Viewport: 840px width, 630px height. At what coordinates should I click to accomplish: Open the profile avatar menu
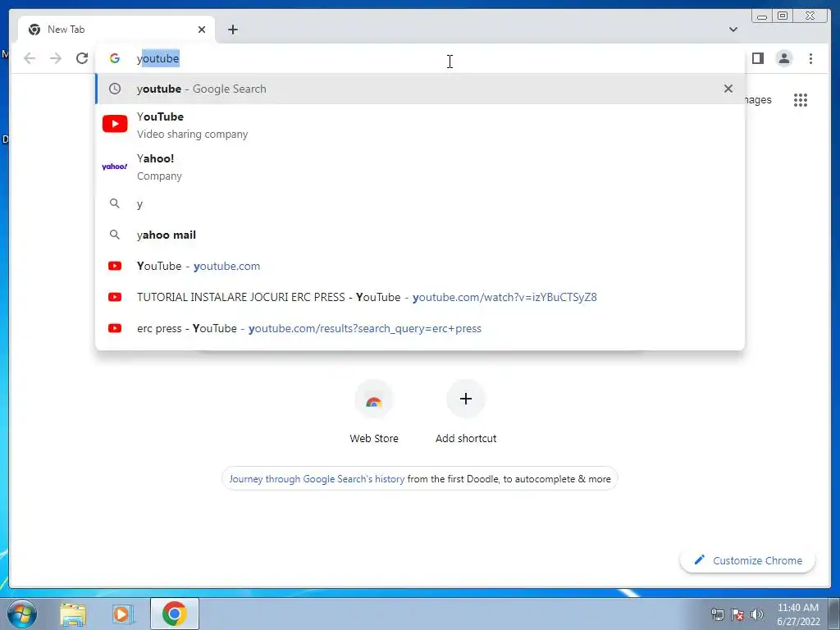[x=783, y=58]
